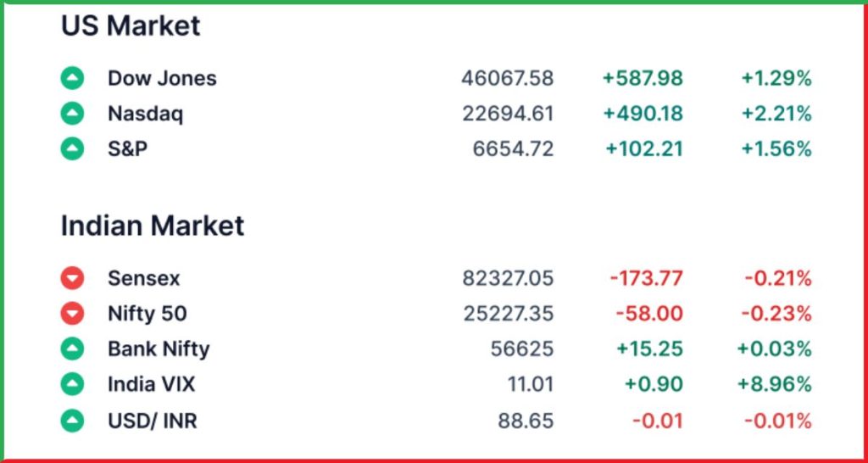
Task: Select the Nifty 50 label
Action: pos(147,314)
